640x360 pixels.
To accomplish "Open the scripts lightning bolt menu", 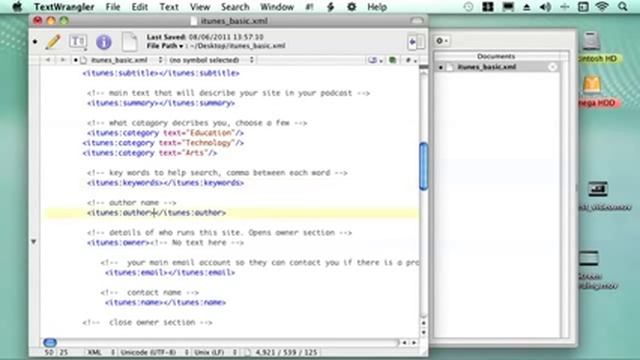I will pyautogui.click(x=331, y=7).
